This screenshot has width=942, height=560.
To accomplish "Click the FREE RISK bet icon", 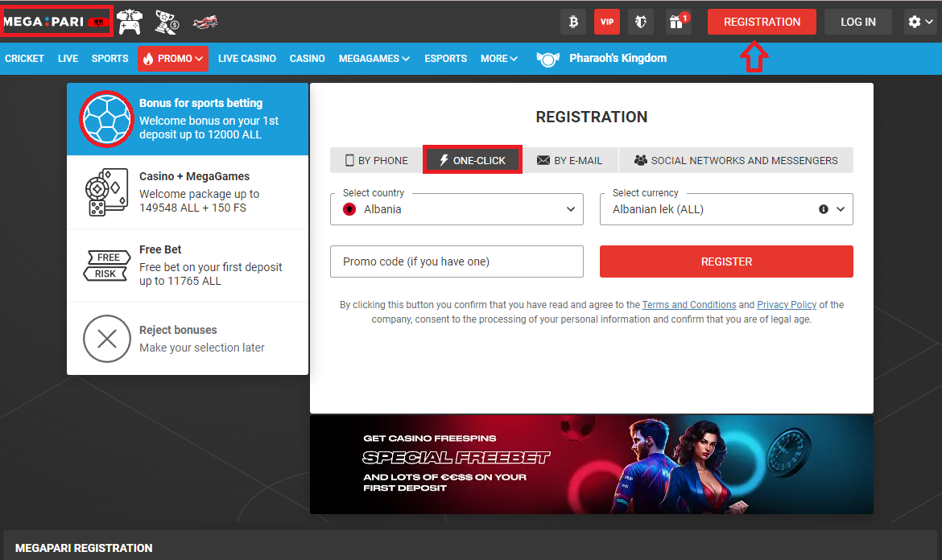I will (106, 266).
